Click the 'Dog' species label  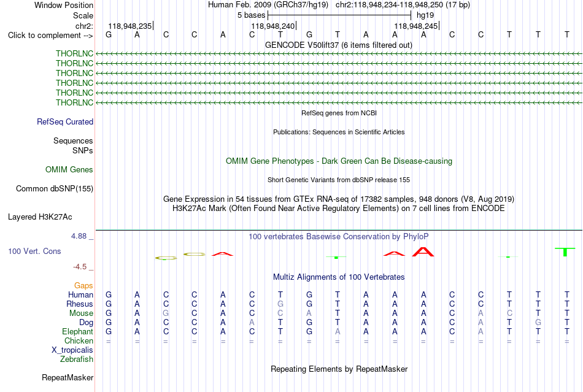tap(87, 323)
